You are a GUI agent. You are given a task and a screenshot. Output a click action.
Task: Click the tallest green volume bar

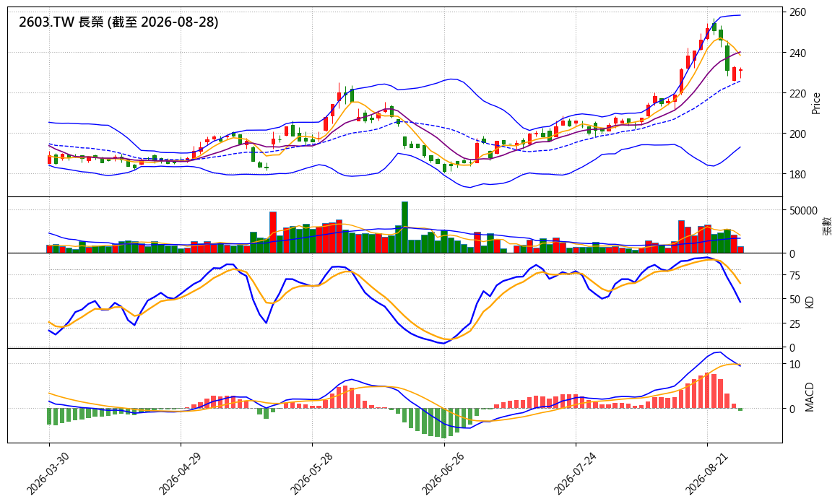click(x=405, y=227)
